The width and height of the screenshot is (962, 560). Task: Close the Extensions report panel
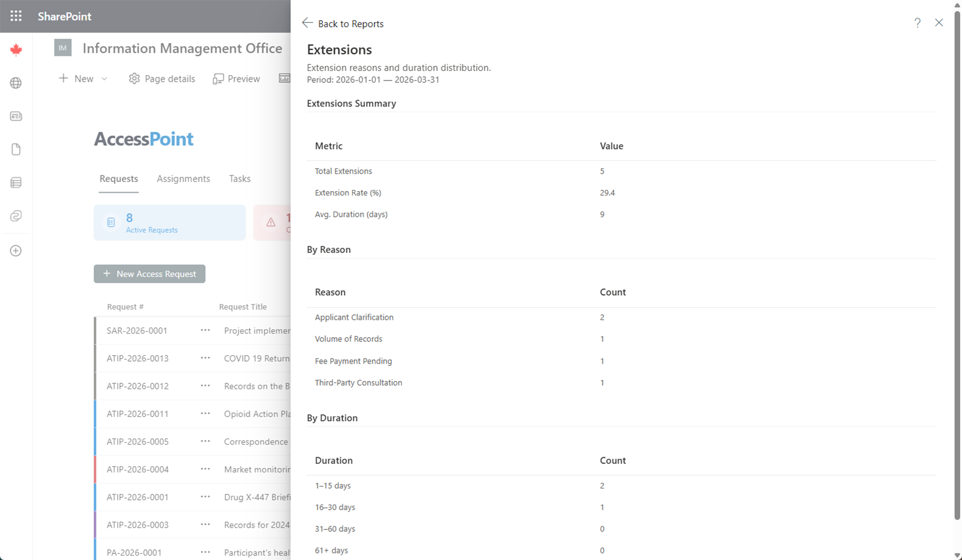[939, 23]
